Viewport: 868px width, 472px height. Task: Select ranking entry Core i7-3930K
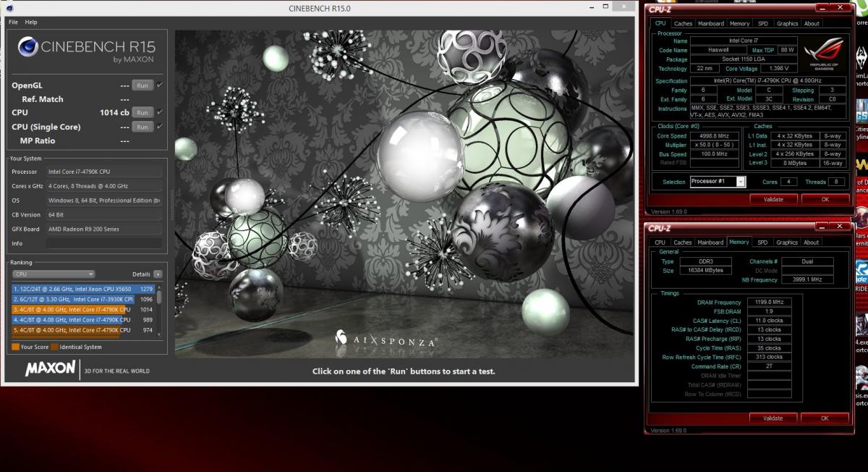(x=83, y=299)
